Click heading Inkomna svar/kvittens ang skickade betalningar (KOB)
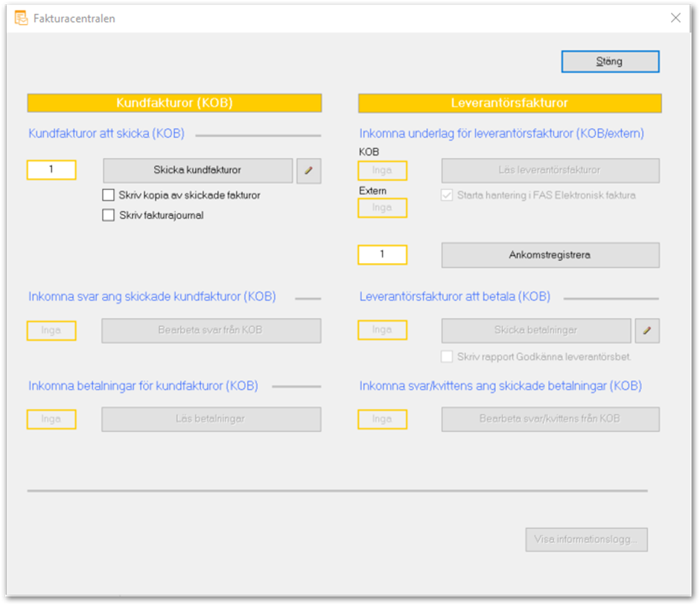 point(501,386)
